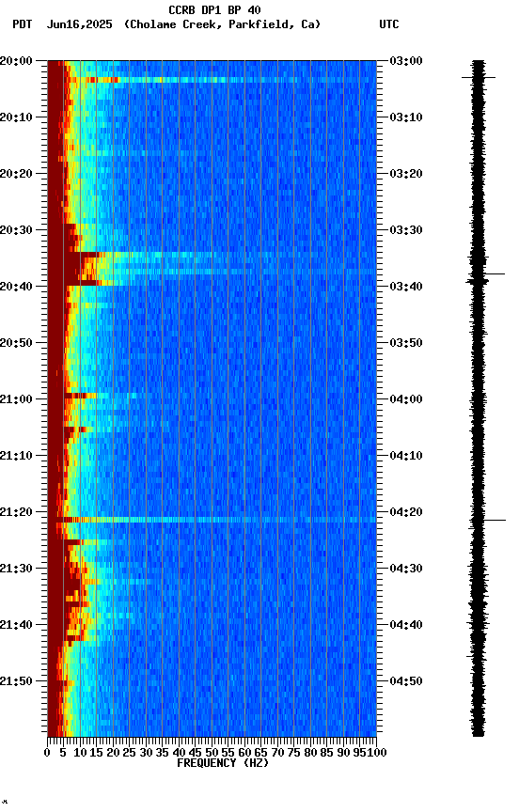Click the 25 Hz frequency axis label
519x812 pixels.
pyautogui.click(x=129, y=753)
